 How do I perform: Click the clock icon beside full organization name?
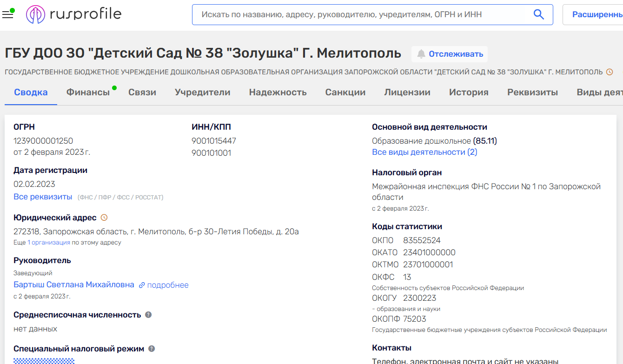click(x=610, y=72)
